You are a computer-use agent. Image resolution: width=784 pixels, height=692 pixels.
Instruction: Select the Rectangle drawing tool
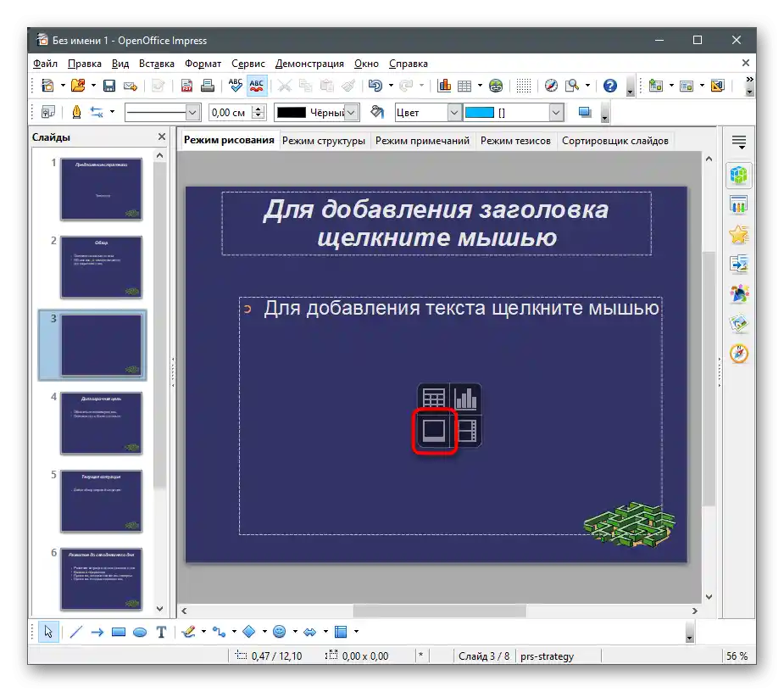pos(119,632)
